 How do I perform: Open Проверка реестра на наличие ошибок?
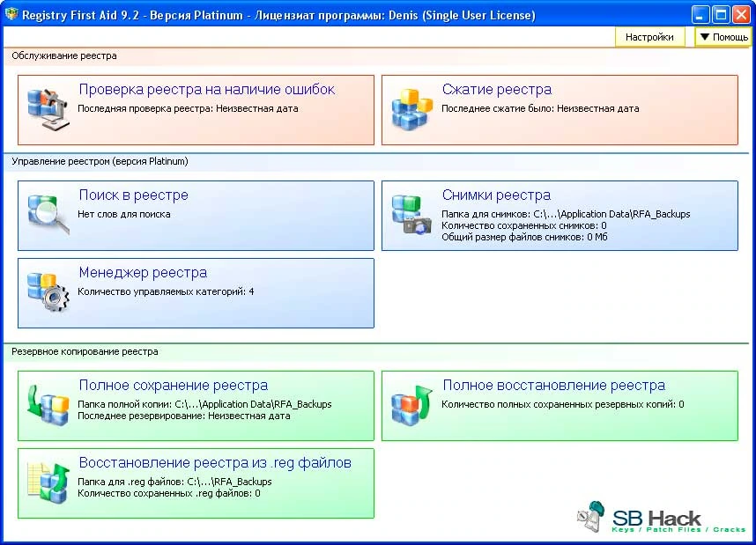coord(196,110)
